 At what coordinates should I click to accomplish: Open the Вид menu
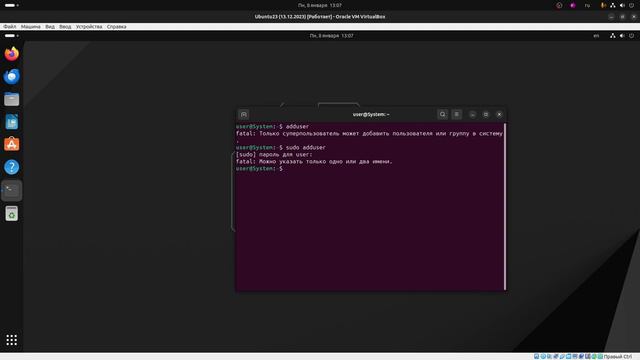point(50,27)
